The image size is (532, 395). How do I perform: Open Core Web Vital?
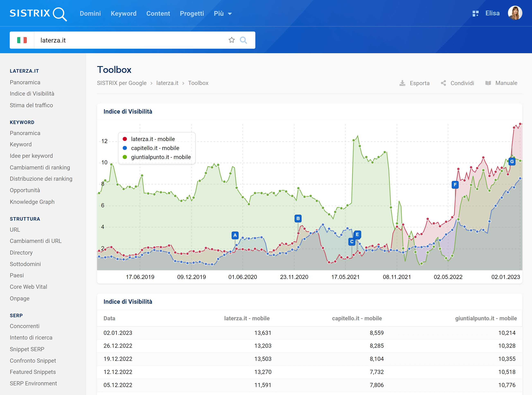point(28,287)
